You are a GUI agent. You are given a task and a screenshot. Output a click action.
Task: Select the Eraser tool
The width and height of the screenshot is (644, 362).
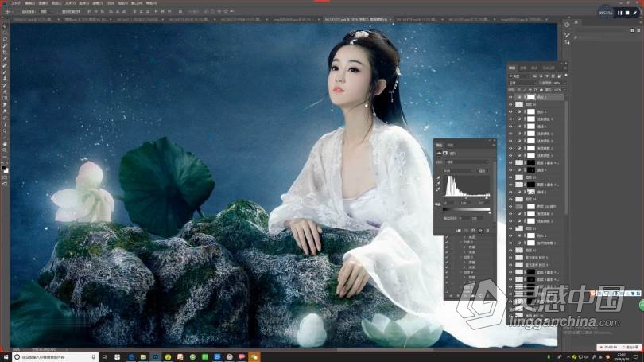pyautogui.click(x=5, y=91)
